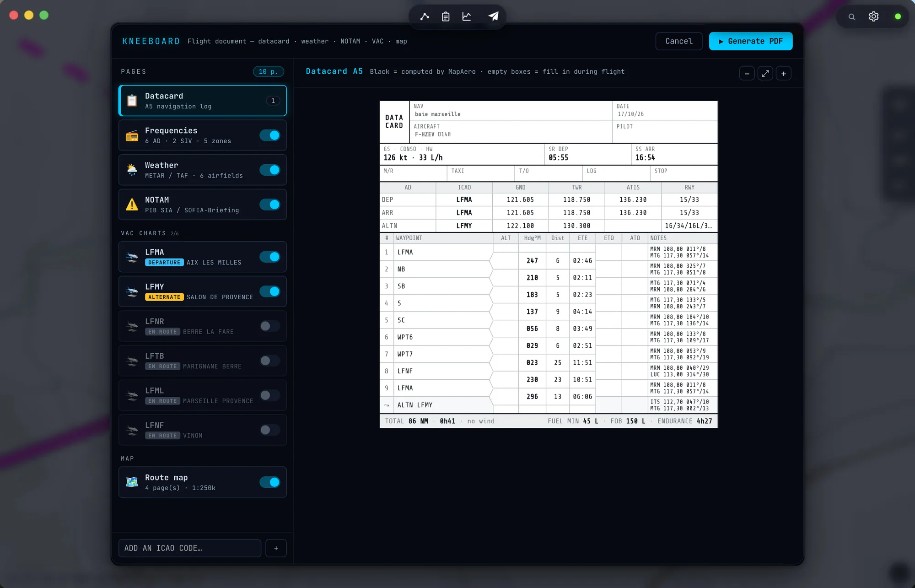
Task: Click the 16:54 sunset arrival value
Action: point(645,158)
